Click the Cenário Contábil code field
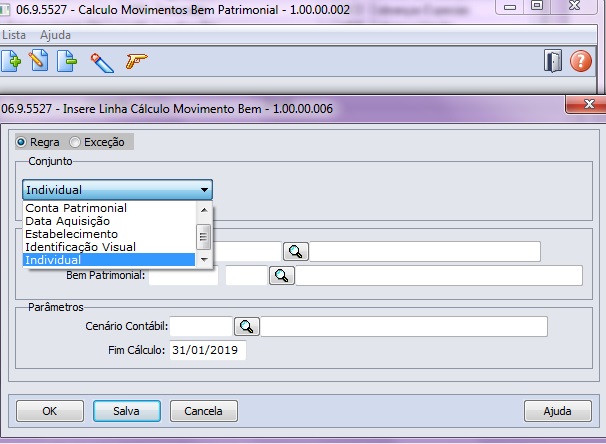 [x=201, y=327]
